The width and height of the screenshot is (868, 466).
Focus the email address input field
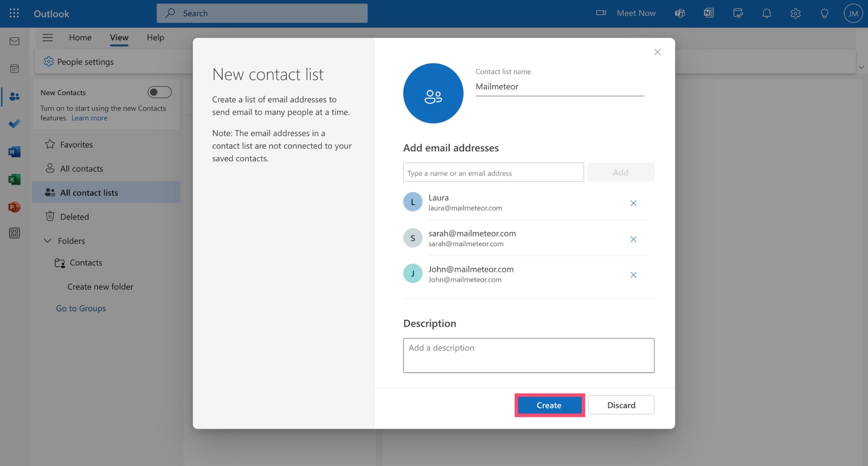[x=493, y=172]
